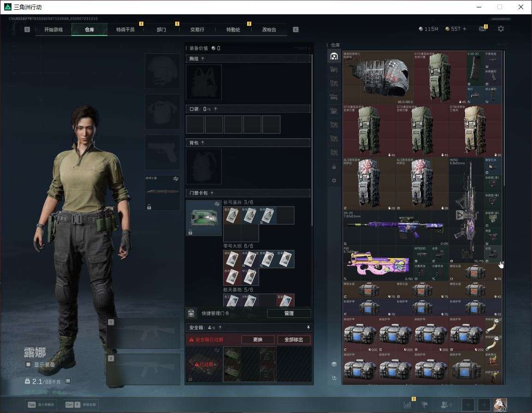532x413 pixels.
Task: Switch to the 交易行 tab
Action: (x=197, y=29)
